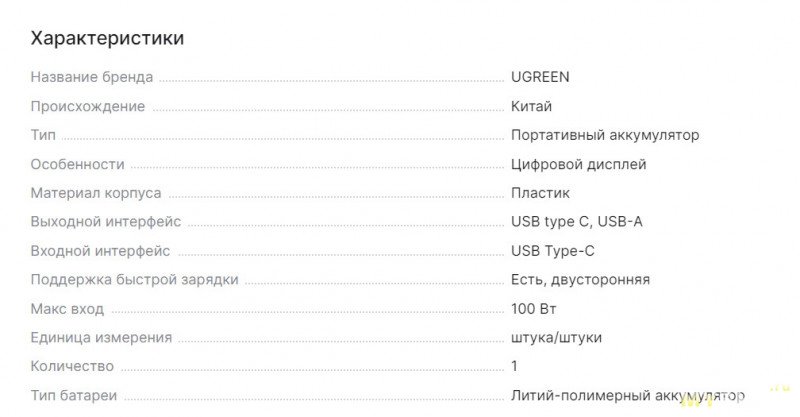Image resolution: width=800 pixels, height=417 pixels.
Task: Select the UGREEN brand value
Action: pos(540,77)
